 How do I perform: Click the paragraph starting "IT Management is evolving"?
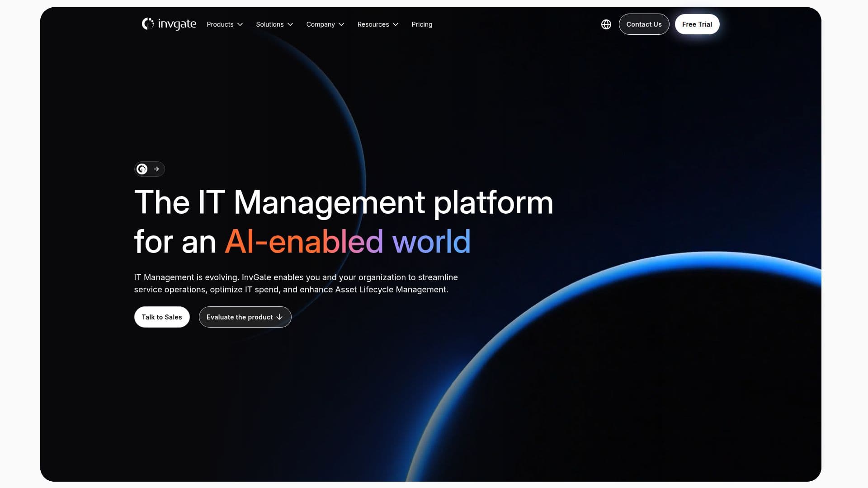(296, 283)
